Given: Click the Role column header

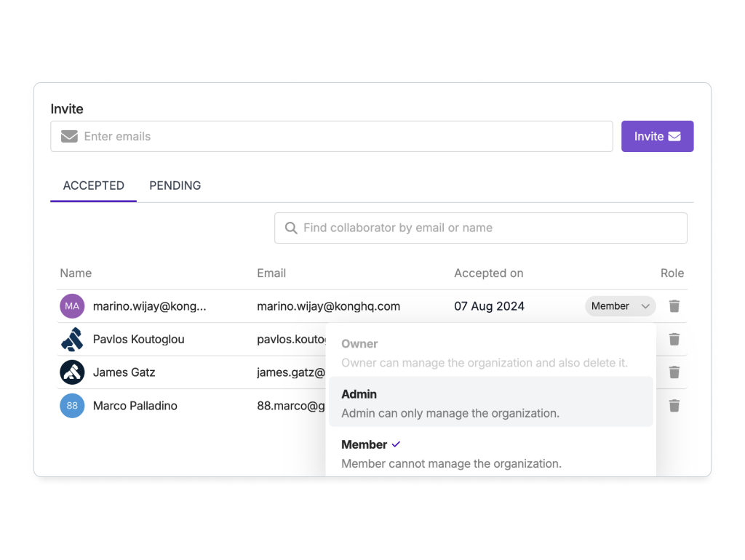Looking at the screenshot, I should point(672,273).
